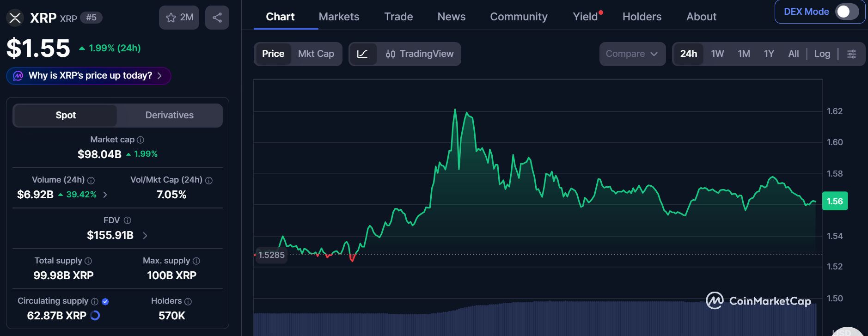Open the share icon button

[x=217, y=18]
